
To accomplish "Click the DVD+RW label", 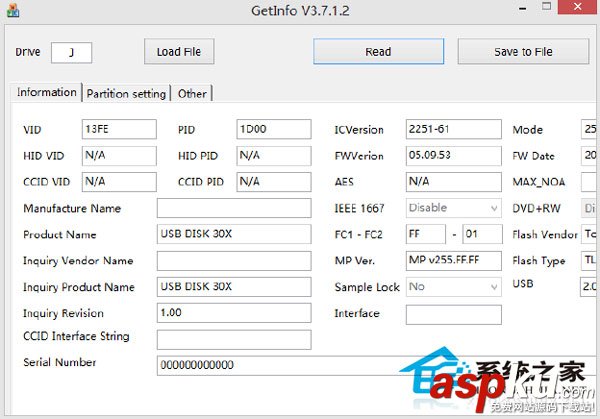I will [536, 208].
